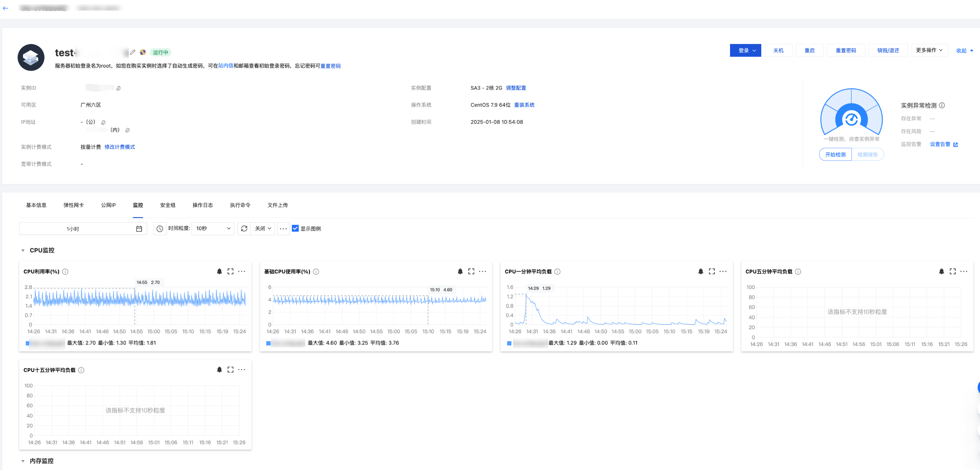
Task: Open the calendar icon in time range field
Action: 139,229
